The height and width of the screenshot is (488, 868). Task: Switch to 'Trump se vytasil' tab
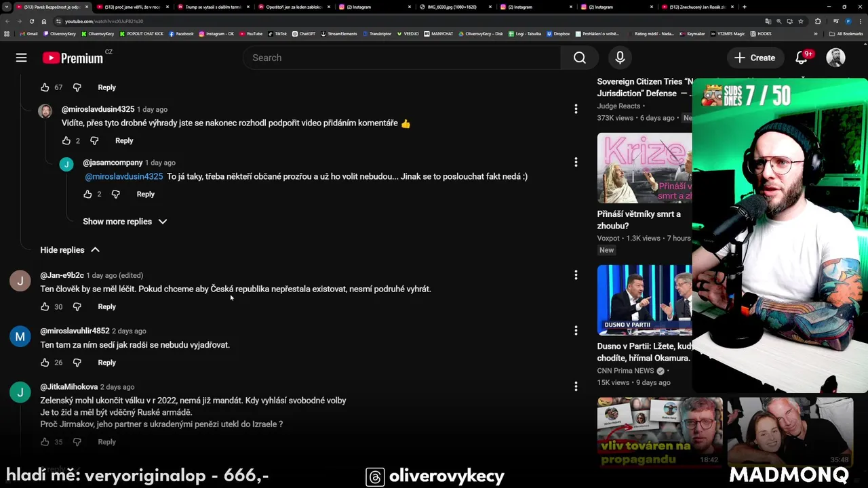[212, 7]
